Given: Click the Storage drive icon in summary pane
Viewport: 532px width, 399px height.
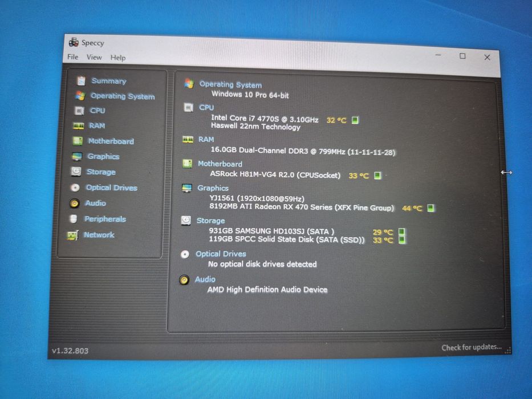Looking at the screenshot, I should point(186,221).
